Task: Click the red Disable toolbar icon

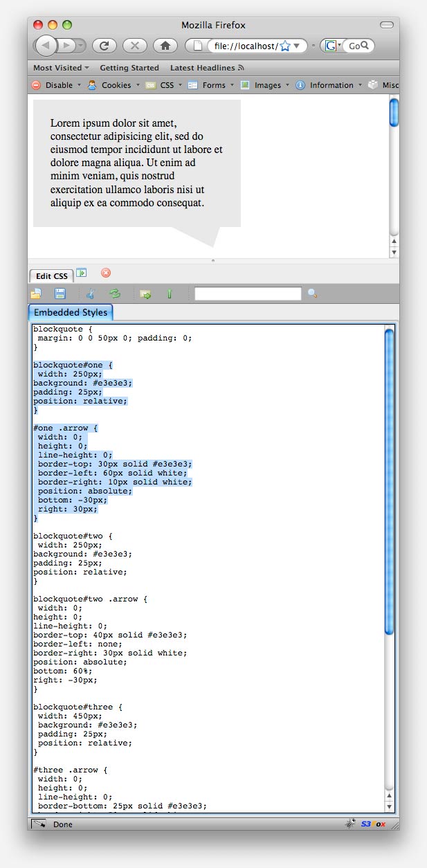Action: (36, 85)
